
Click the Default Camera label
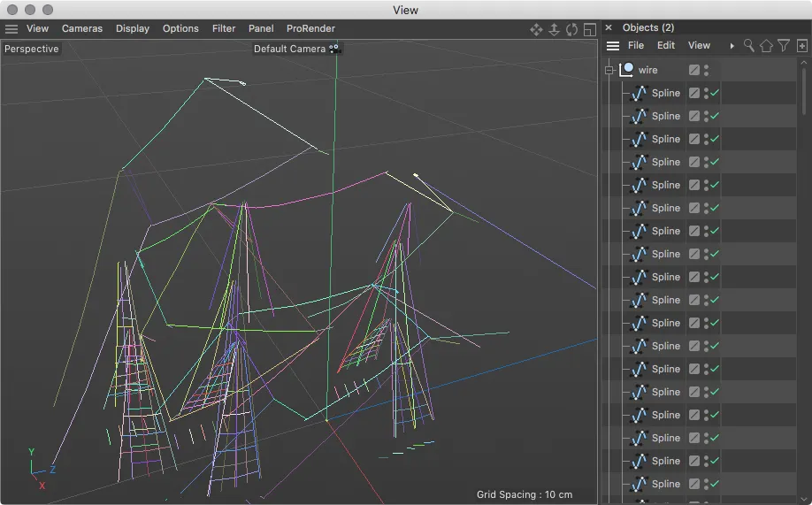coord(289,49)
